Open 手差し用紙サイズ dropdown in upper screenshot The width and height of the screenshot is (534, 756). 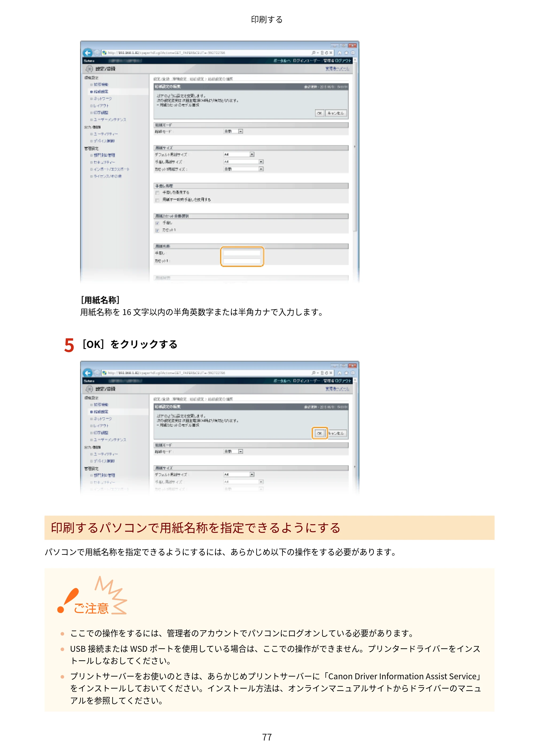click(244, 162)
